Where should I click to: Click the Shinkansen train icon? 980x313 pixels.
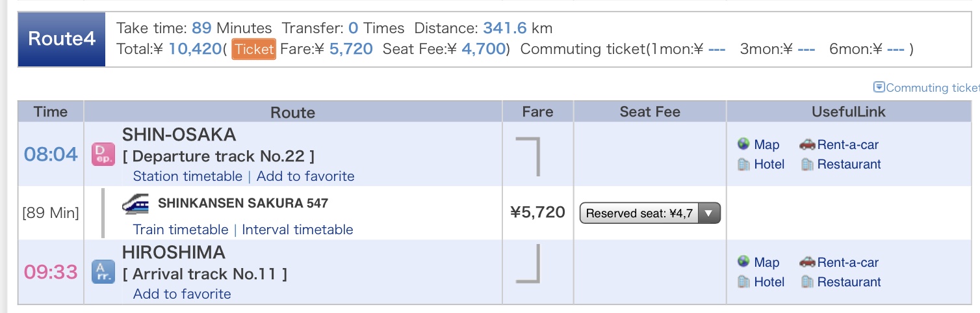[135, 204]
